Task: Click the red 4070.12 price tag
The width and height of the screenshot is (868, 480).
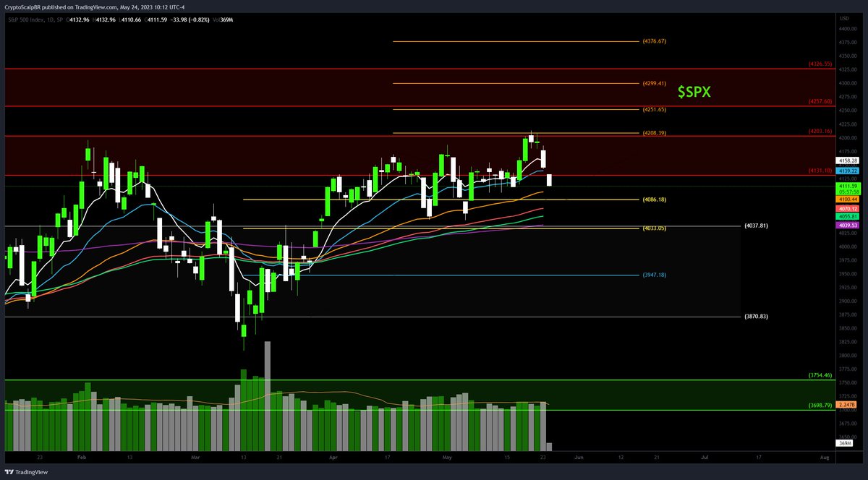Action: coord(848,207)
